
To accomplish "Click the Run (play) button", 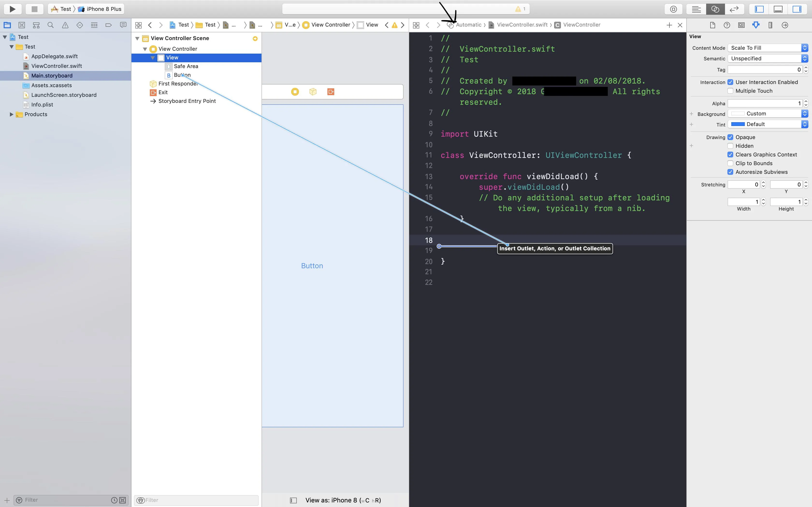I will click(12, 9).
